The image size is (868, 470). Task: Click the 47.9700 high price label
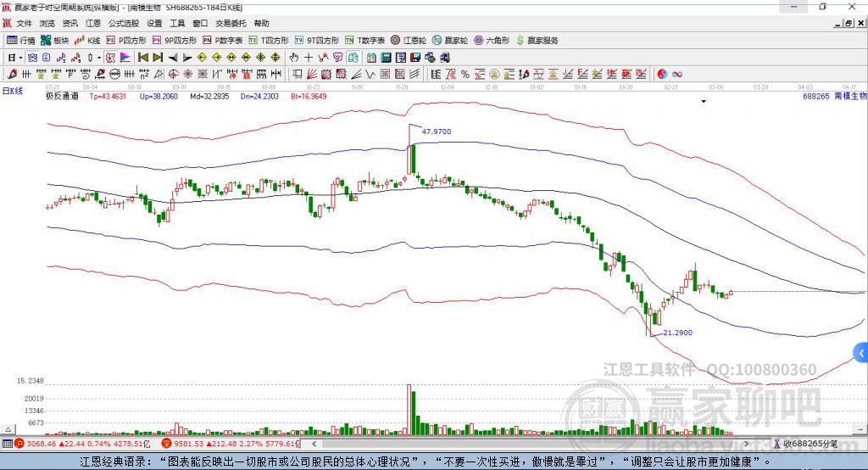(x=437, y=131)
